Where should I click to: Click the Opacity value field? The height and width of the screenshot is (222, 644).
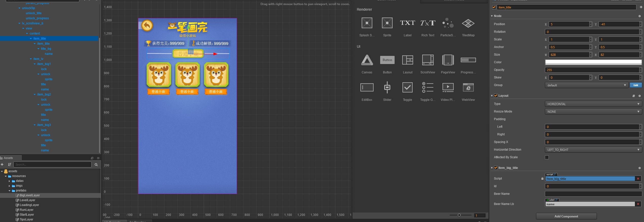[x=592, y=70]
